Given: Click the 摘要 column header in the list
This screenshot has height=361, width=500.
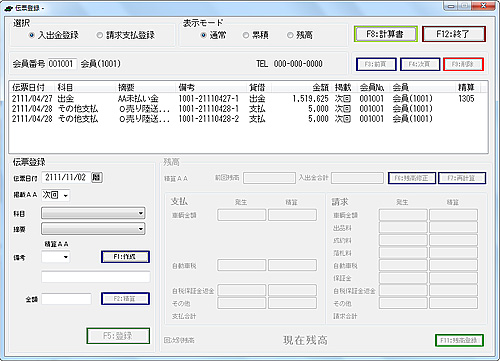Looking at the screenshot, I should [146, 87].
